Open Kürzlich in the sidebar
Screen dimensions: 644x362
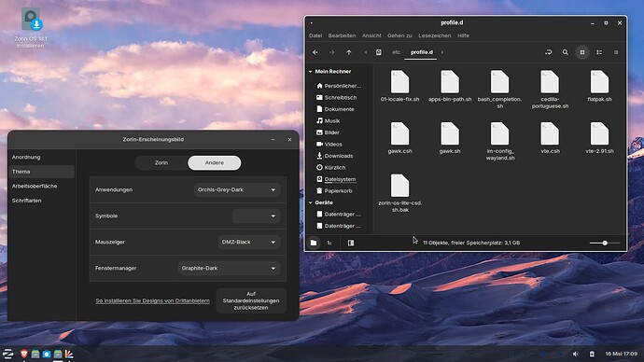pyautogui.click(x=331, y=167)
